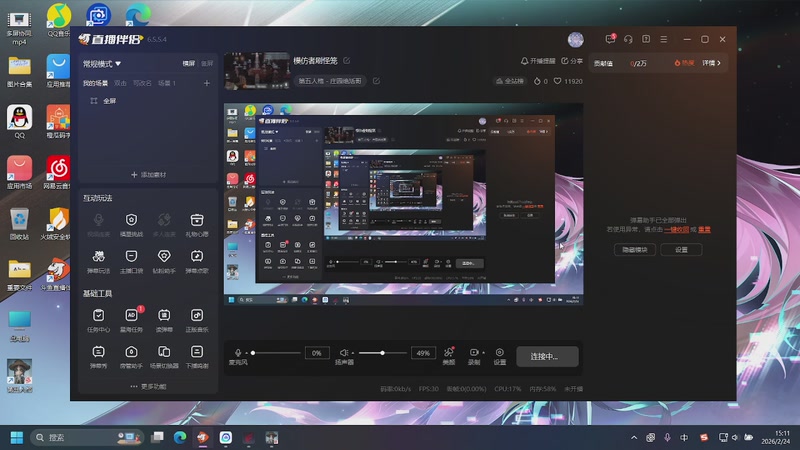The image size is (800, 450).
Task: Open the 任务中心 task center
Action: [98, 320]
